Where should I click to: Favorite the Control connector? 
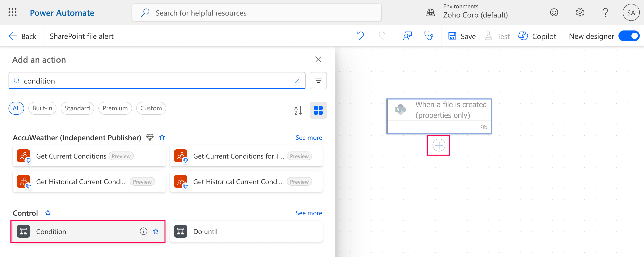[47, 213]
